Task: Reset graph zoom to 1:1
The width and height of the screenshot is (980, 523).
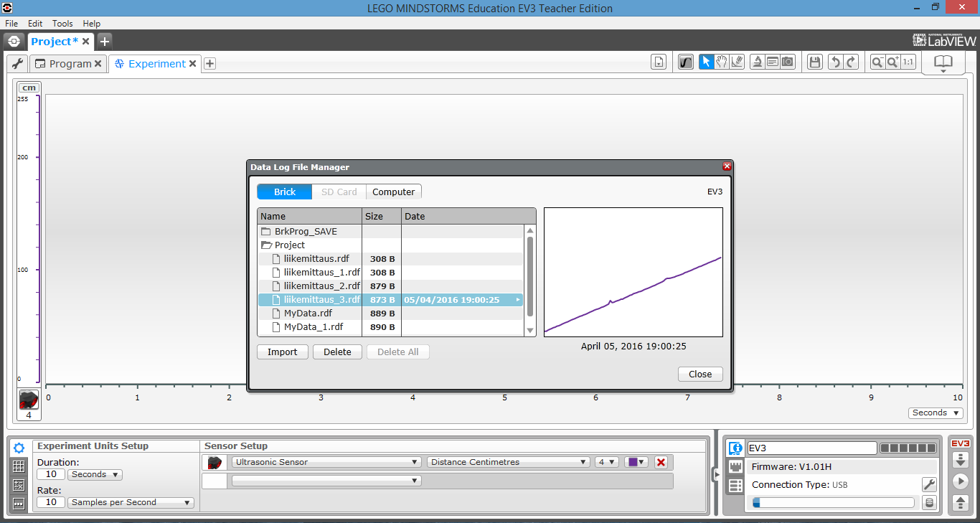Action: pyautogui.click(x=908, y=62)
